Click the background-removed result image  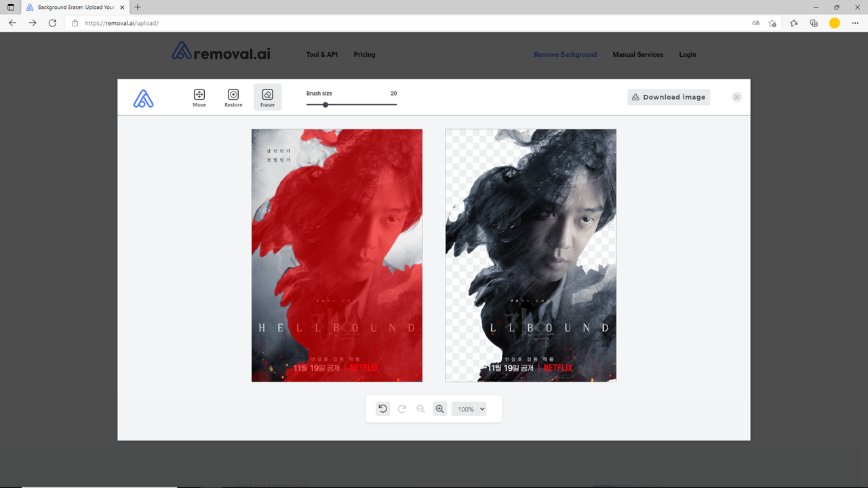(531, 256)
